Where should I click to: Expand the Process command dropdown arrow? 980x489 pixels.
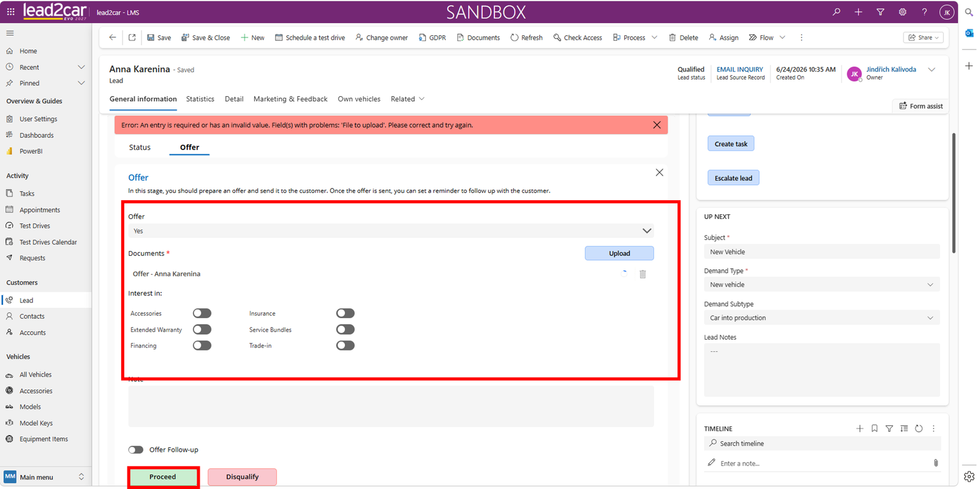[x=654, y=37]
